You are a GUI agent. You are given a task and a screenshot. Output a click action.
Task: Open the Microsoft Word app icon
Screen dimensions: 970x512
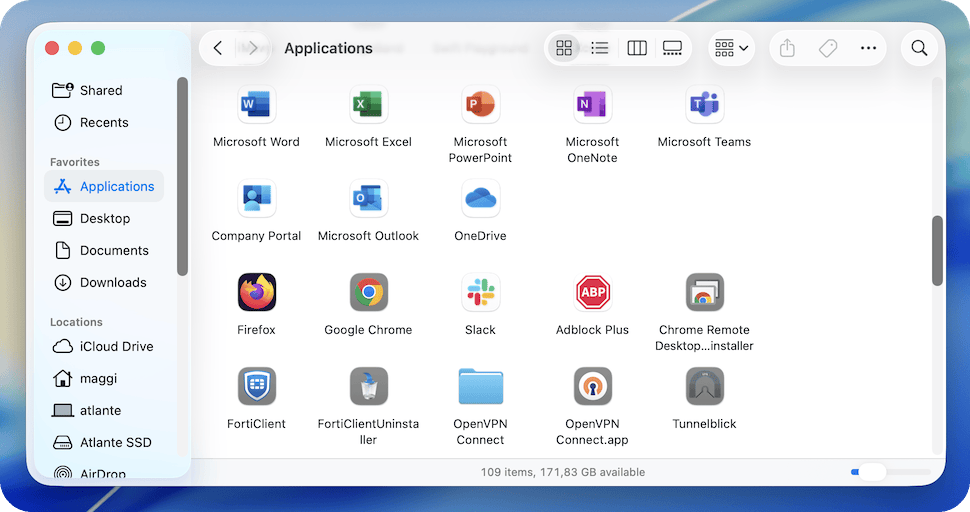(256, 104)
